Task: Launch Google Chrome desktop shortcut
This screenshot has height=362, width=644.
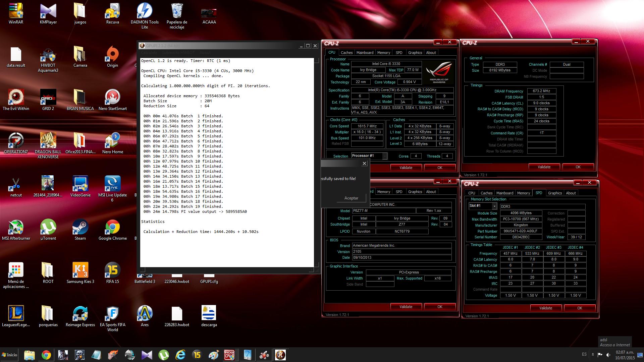Action: pyautogui.click(x=112, y=230)
